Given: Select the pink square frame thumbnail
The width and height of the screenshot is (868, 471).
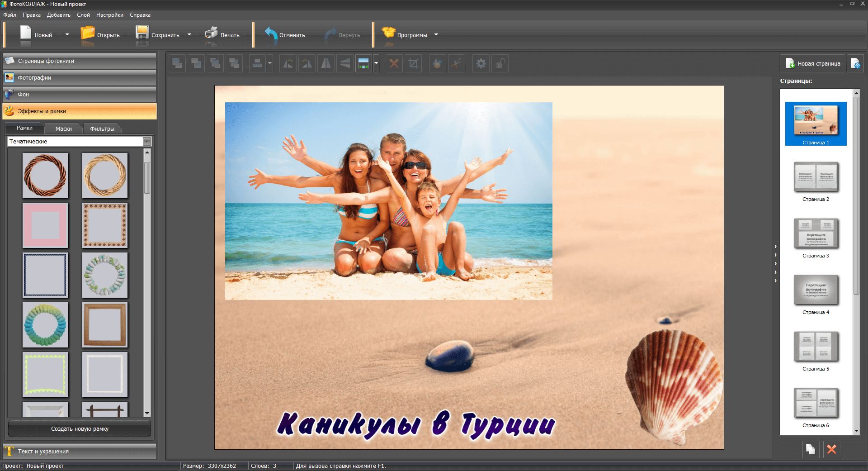Looking at the screenshot, I should click(45, 225).
